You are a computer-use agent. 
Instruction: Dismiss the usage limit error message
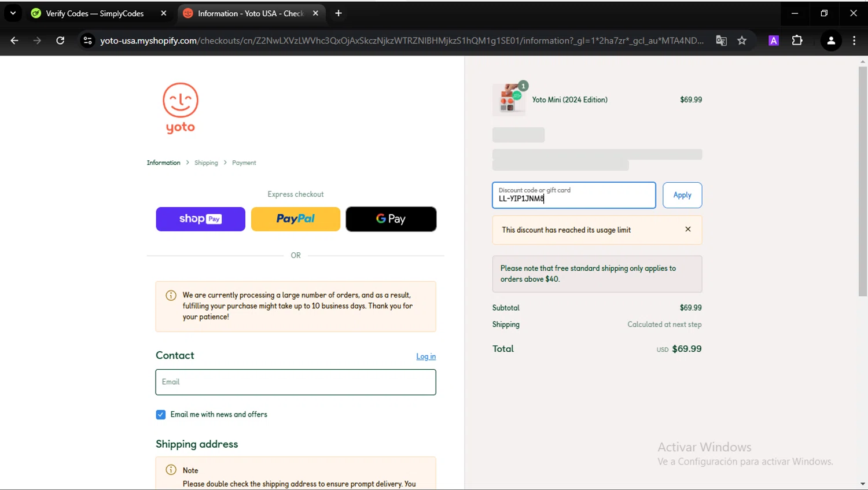pyautogui.click(x=688, y=229)
